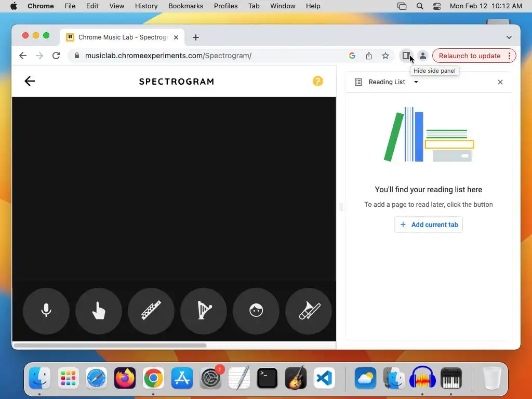532x399 pixels.
Task: Open the Profiles menu
Action: pyautogui.click(x=225, y=6)
